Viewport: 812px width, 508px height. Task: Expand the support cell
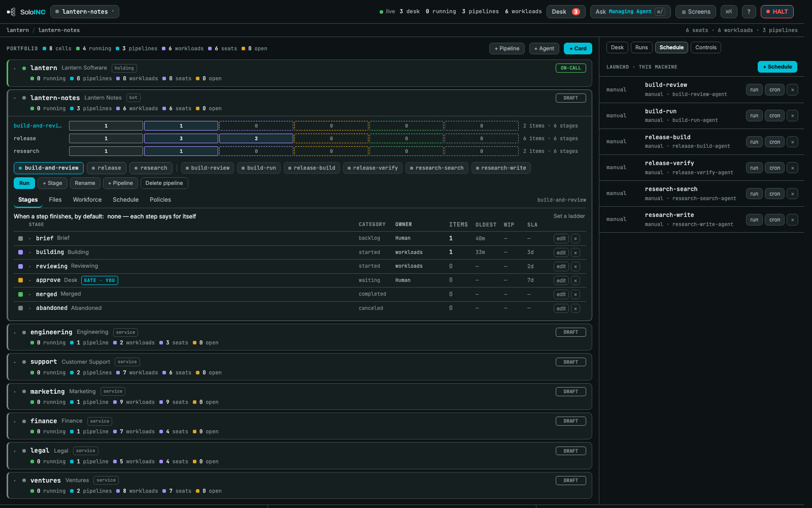pyautogui.click(x=15, y=363)
